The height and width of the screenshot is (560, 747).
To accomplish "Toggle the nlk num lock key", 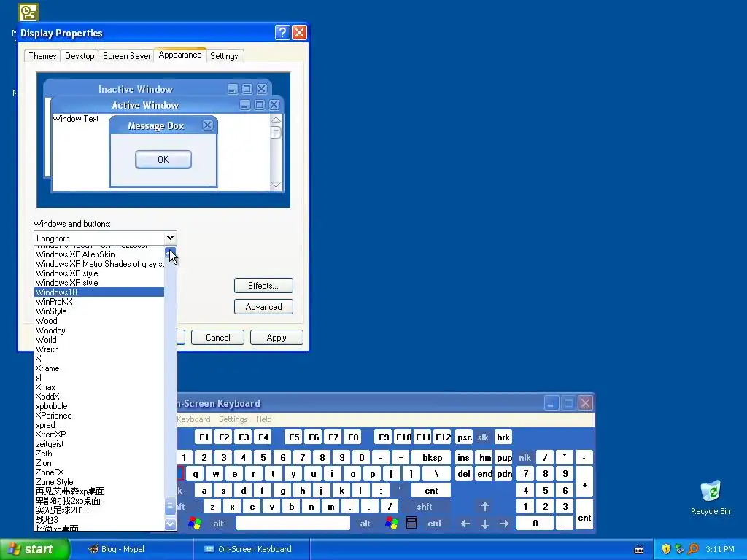I will pos(525,458).
